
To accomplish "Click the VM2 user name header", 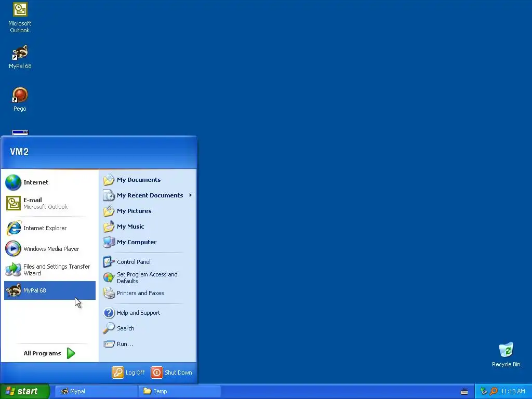I will (x=19, y=152).
